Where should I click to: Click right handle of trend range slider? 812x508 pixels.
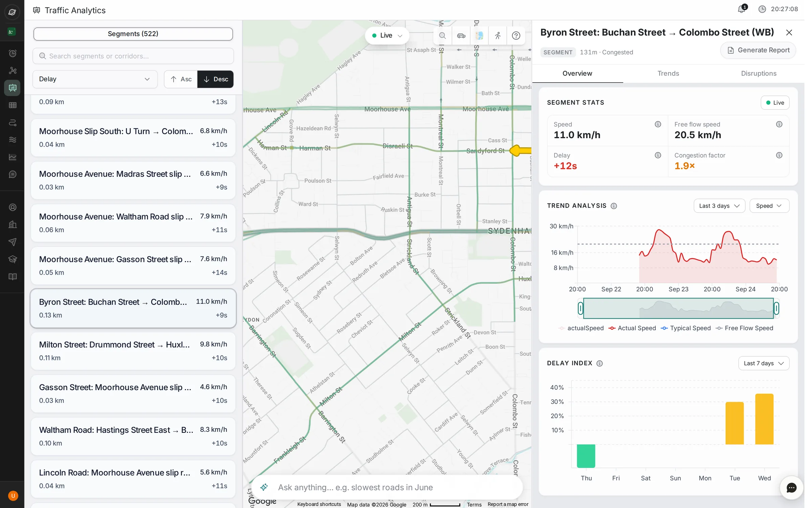coord(776,309)
